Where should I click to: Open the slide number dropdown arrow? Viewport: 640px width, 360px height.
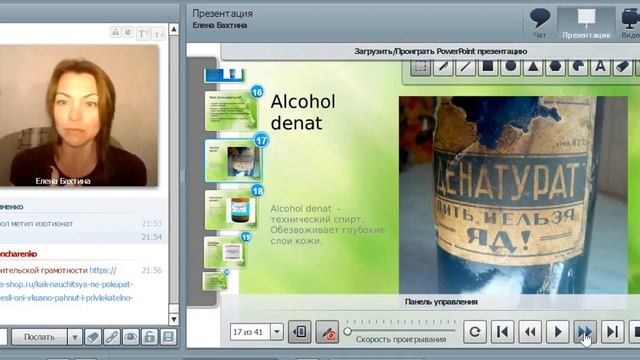pyautogui.click(x=277, y=332)
